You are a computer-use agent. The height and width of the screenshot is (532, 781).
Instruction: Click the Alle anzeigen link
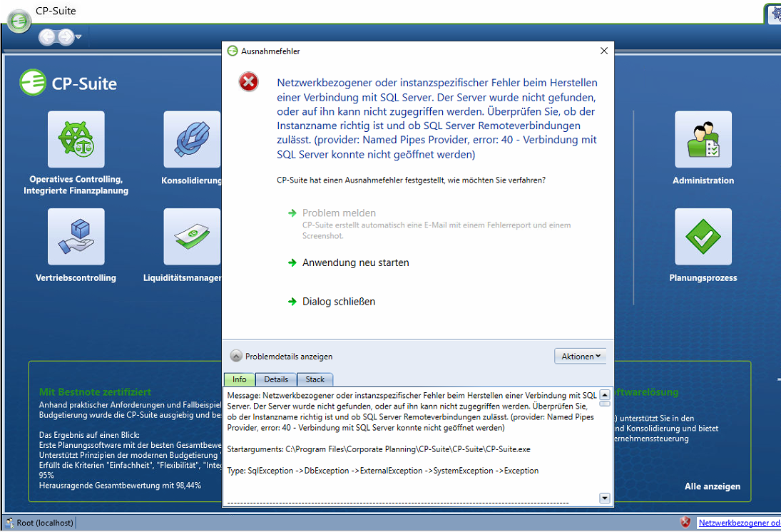712,486
